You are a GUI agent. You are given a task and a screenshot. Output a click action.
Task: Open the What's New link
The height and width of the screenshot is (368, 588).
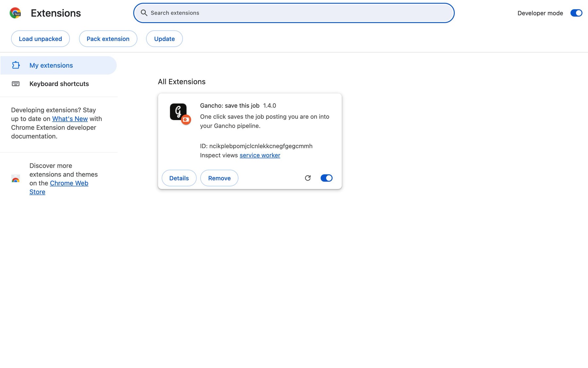pyautogui.click(x=70, y=119)
